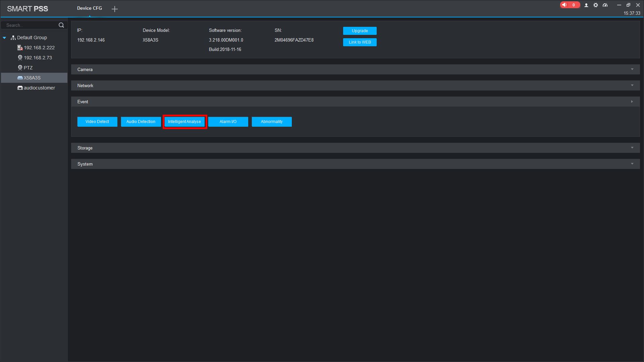The image size is (644, 362).
Task: Collapse the Default Group tree arrow
Action: click(x=4, y=38)
